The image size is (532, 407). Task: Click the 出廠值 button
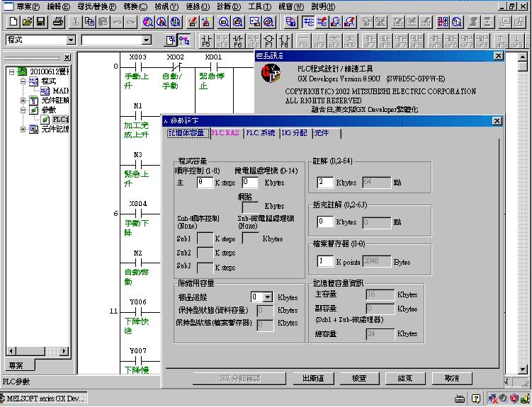point(312,379)
